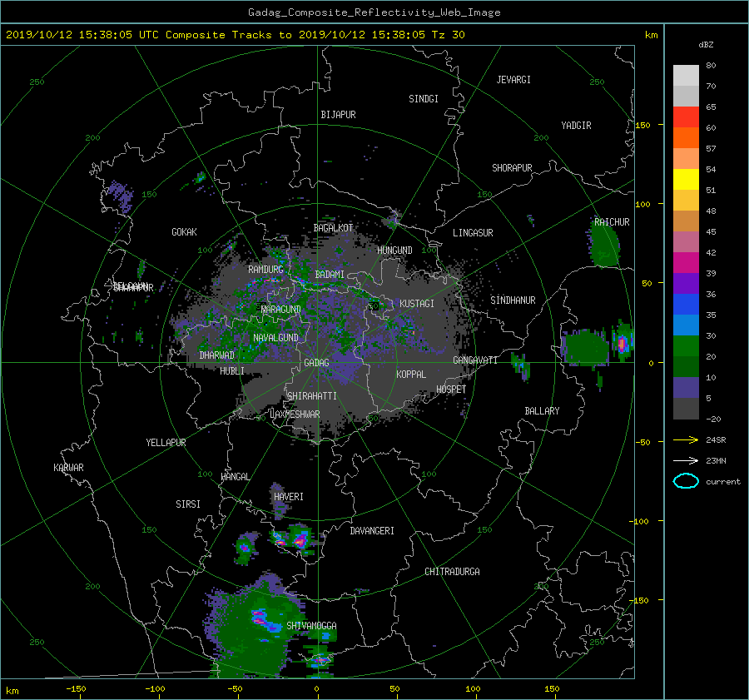Click the LAXMESHWAR city label
The width and height of the screenshot is (749, 700).
pos(295,415)
